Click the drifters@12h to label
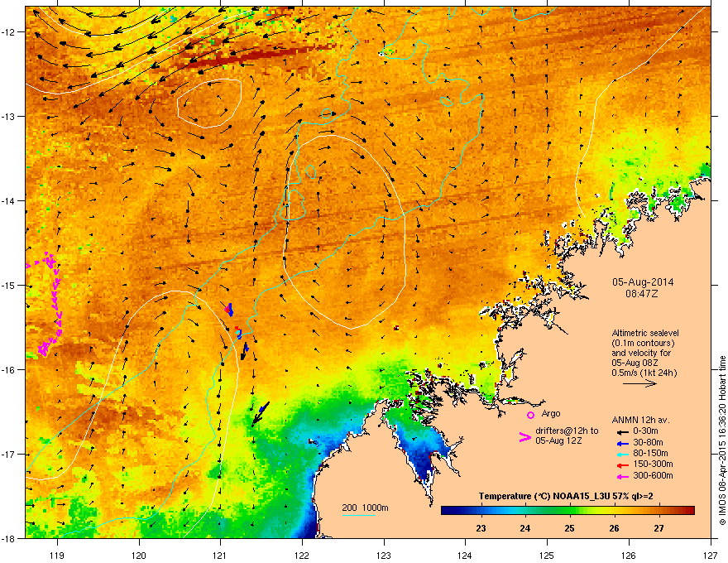 click(x=567, y=431)
